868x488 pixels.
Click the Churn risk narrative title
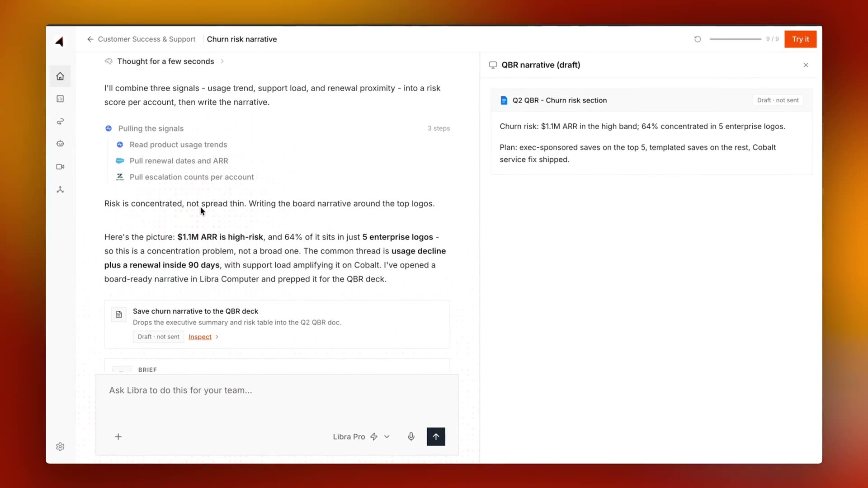[242, 39]
